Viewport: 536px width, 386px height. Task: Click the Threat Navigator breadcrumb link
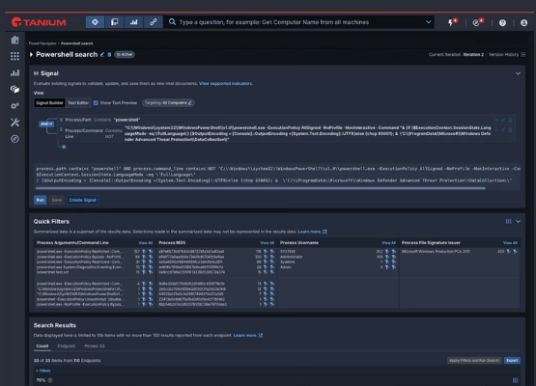[x=42, y=43]
